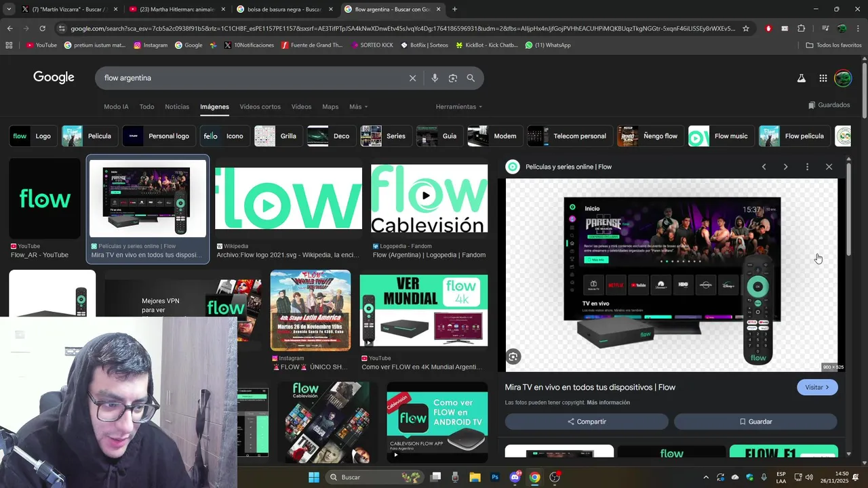This screenshot has width=868, height=488.
Task: Search inside image with Lens icon
Action: coord(513,357)
